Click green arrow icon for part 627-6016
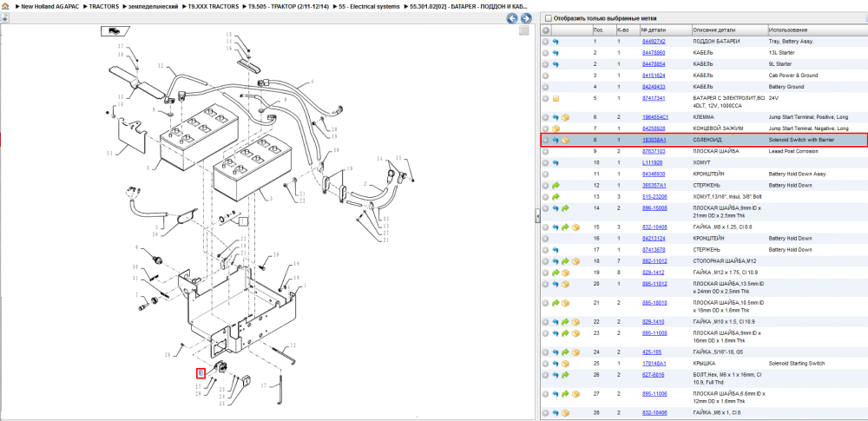Image resolution: width=868 pixels, height=421 pixels. [566, 375]
